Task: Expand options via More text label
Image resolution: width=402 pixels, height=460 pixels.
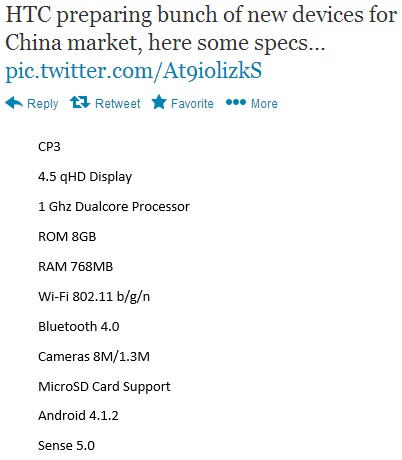Action: (264, 104)
